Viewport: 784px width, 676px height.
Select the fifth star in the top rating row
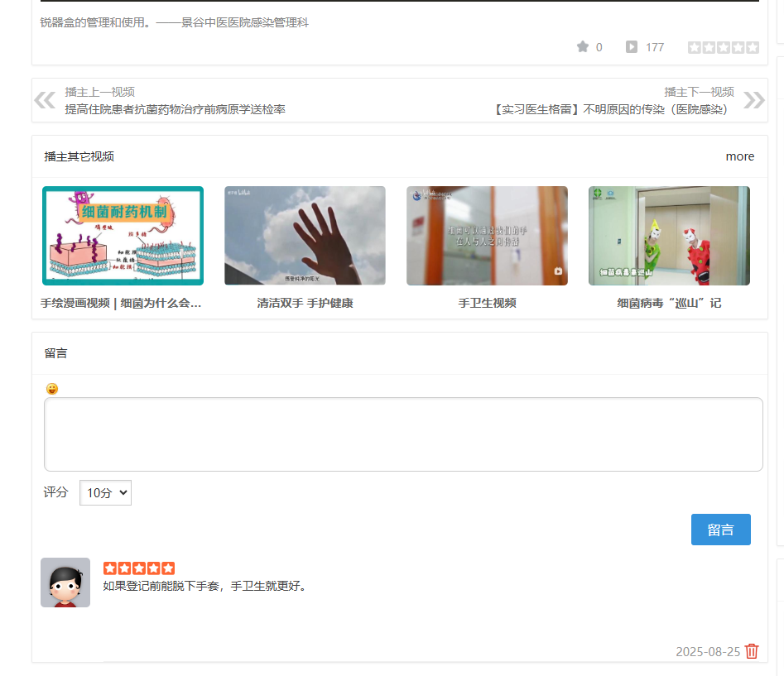tap(752, 47)
